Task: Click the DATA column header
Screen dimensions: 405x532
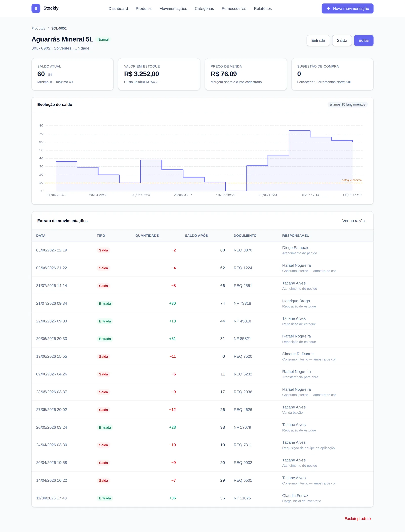Action: [41, 236]
